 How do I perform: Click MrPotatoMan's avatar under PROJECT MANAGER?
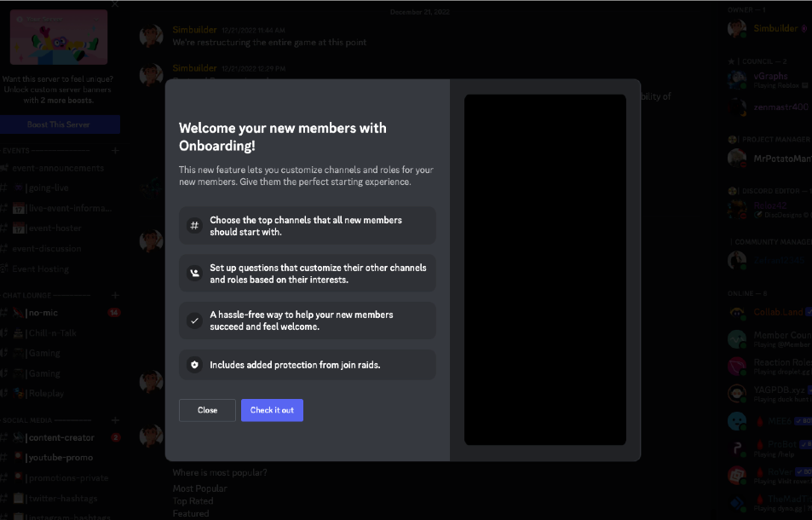coord(736,158)
